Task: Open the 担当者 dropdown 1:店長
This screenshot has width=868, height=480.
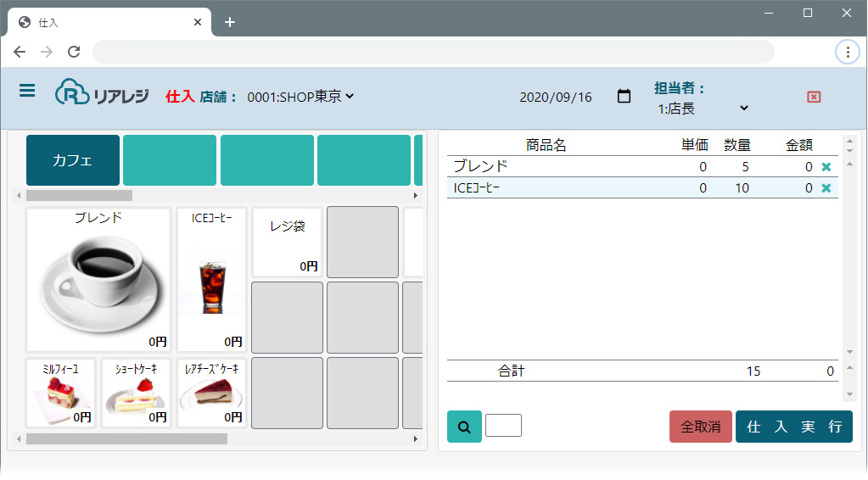Action: pos(703,109)
